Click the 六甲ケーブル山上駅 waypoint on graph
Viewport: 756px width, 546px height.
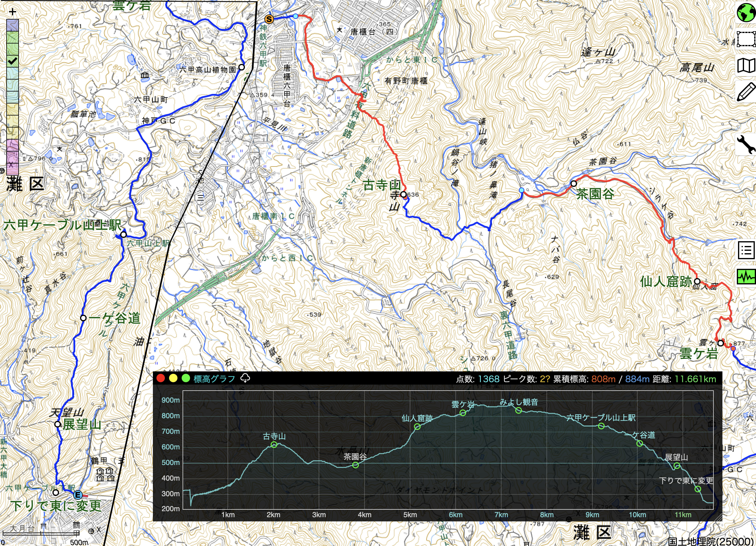(601, 426)
